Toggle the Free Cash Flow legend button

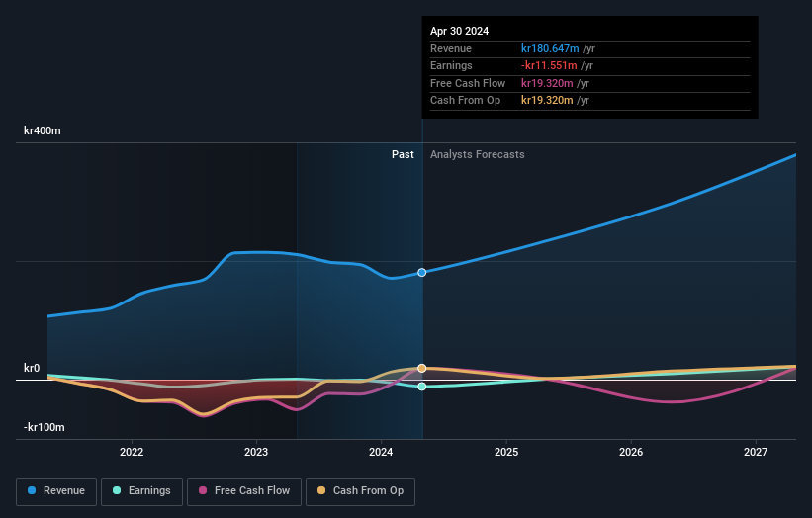[x=244, y=491]
